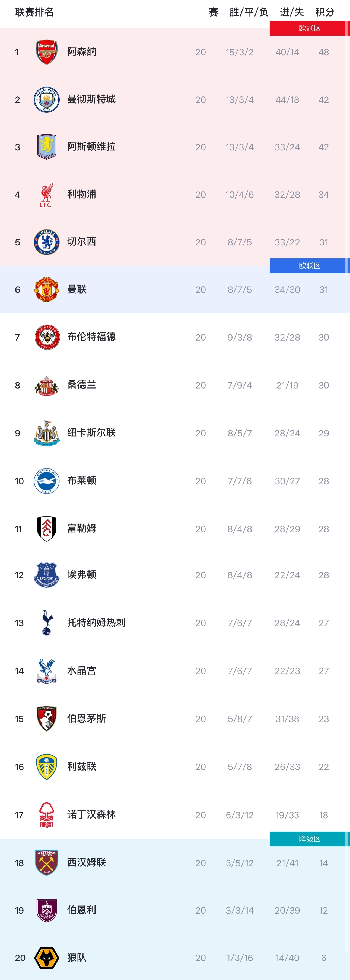Click the Wolves wolf-head badge

pos(46,958)
